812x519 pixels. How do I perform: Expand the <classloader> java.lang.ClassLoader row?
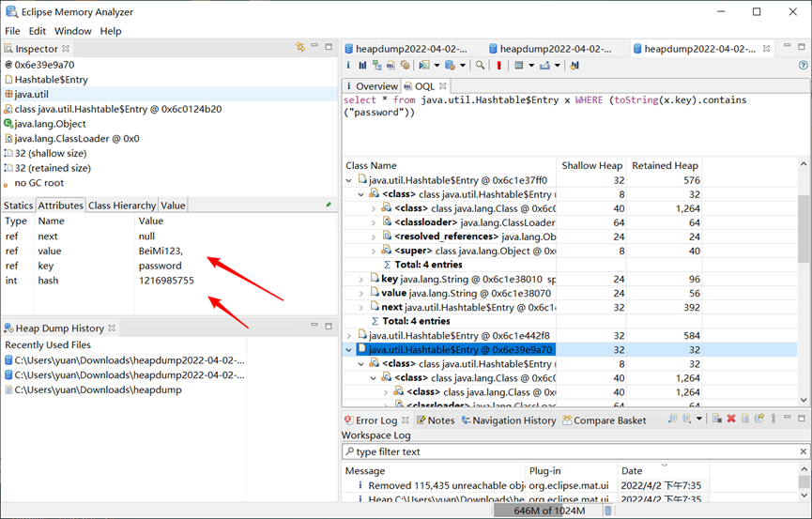point(373,222)
